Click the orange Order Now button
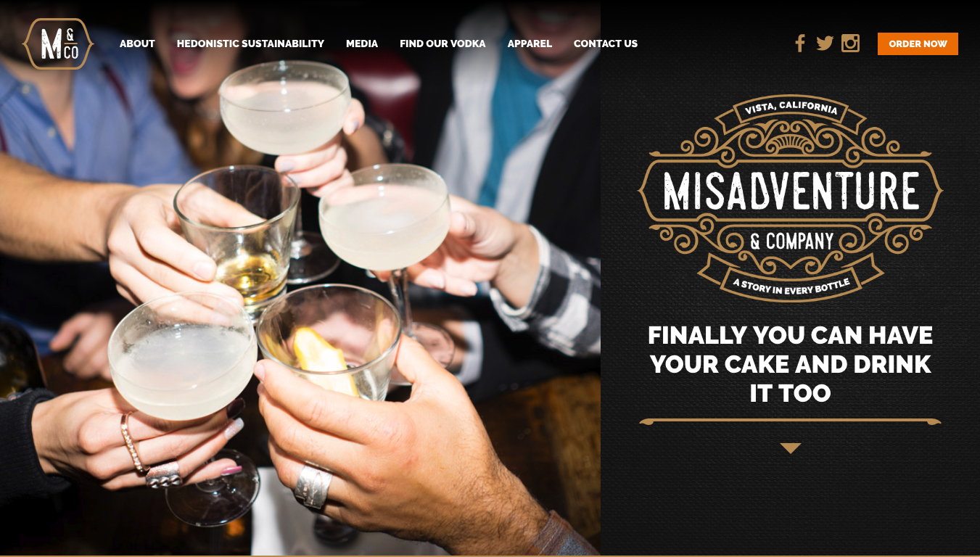The height and width of the screenshot is (557, 980). point(918,44)
